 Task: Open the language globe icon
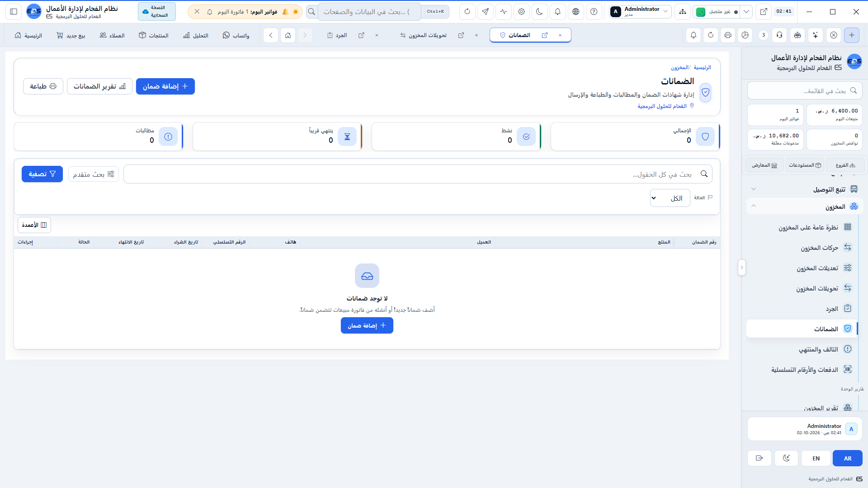coord(576,12)
